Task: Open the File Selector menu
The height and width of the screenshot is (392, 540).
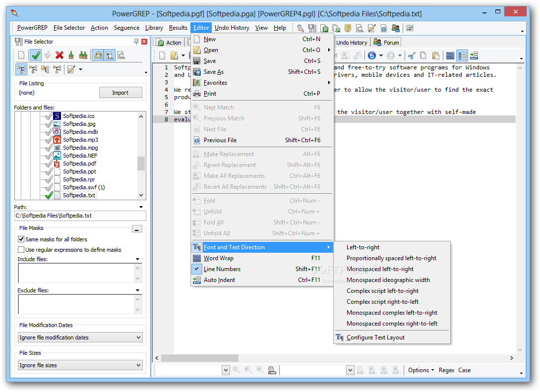Action: [x=69, y=28]
